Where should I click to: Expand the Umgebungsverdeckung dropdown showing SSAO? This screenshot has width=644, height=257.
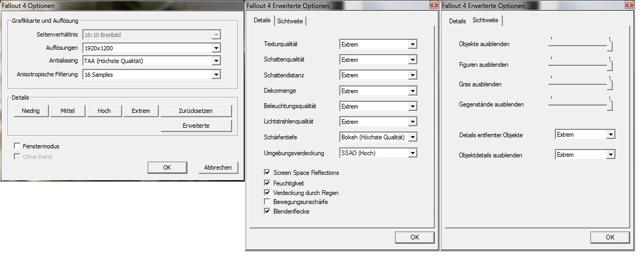tap(378, 153)
